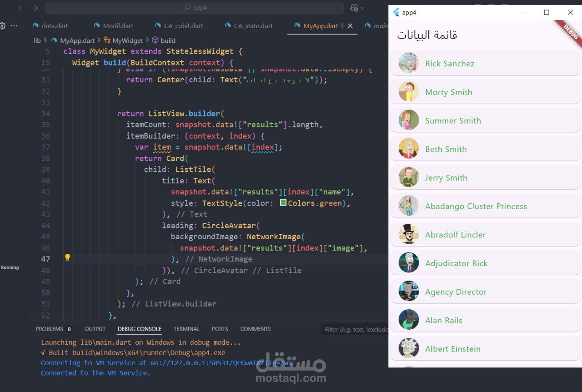Click line number 47 in the gutter
582x392 pixels.
coord(45,259)
